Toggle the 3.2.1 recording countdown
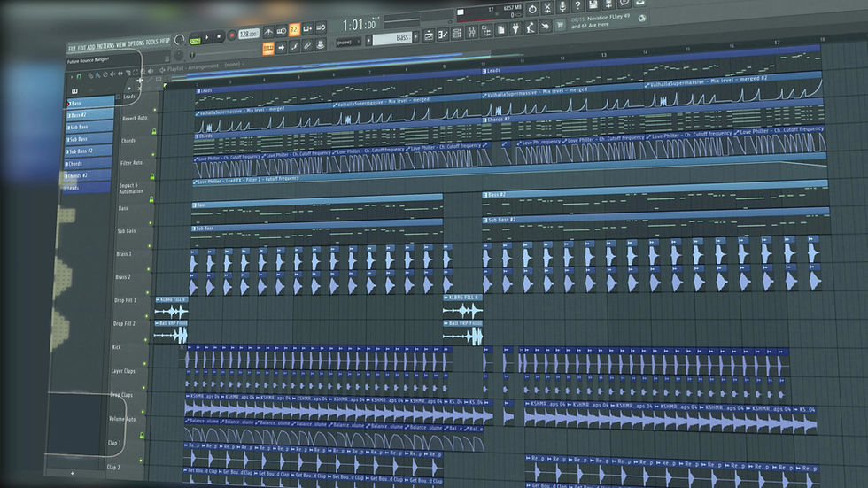 point(294,30)
